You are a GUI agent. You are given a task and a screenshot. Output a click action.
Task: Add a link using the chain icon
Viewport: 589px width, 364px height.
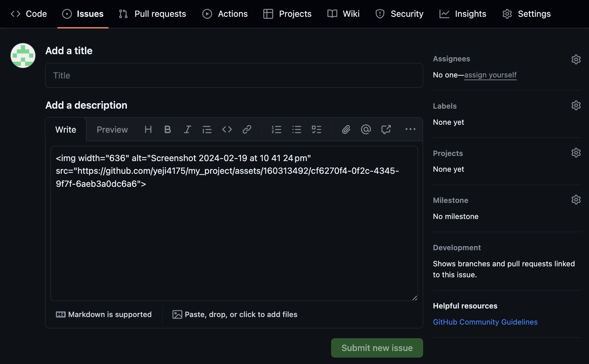coord(247,130)
